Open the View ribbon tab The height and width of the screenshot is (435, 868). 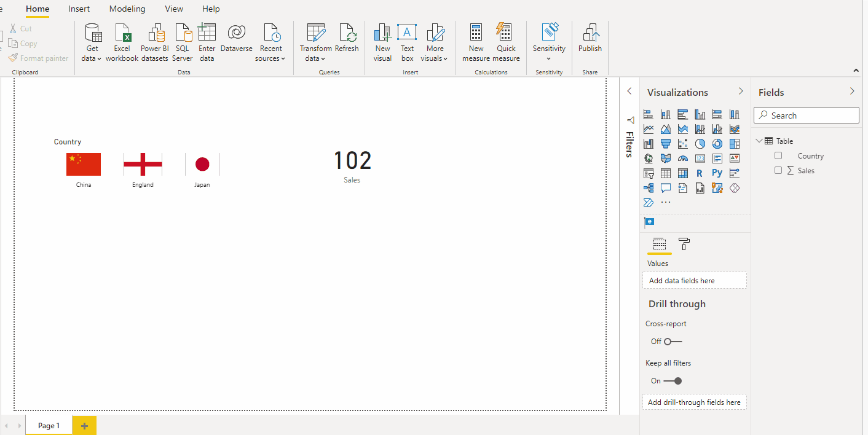point(174,9)
